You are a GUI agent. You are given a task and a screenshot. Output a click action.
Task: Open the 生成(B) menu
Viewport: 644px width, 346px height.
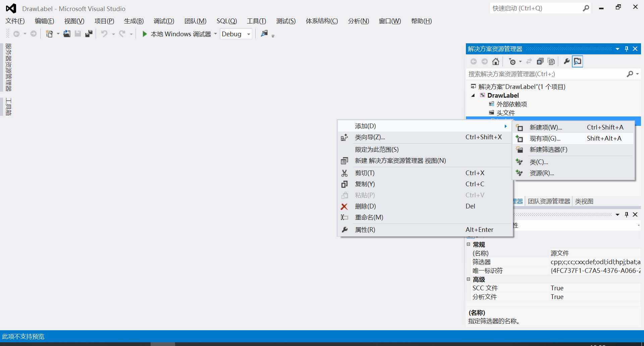(x=134, y=21)
